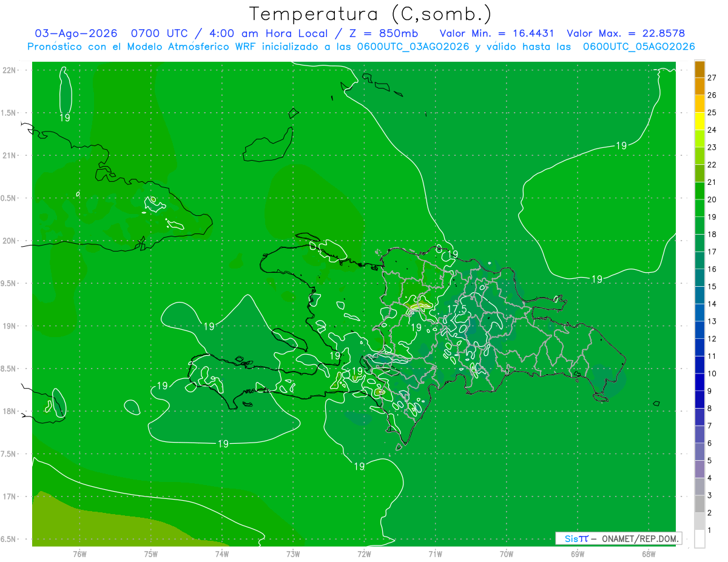Click the '23' colorbar value label

(x=712, y=147)
